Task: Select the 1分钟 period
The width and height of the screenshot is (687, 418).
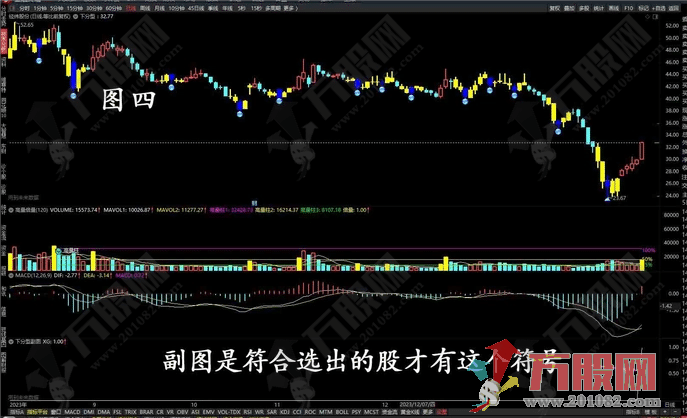Action: (40, 8)
